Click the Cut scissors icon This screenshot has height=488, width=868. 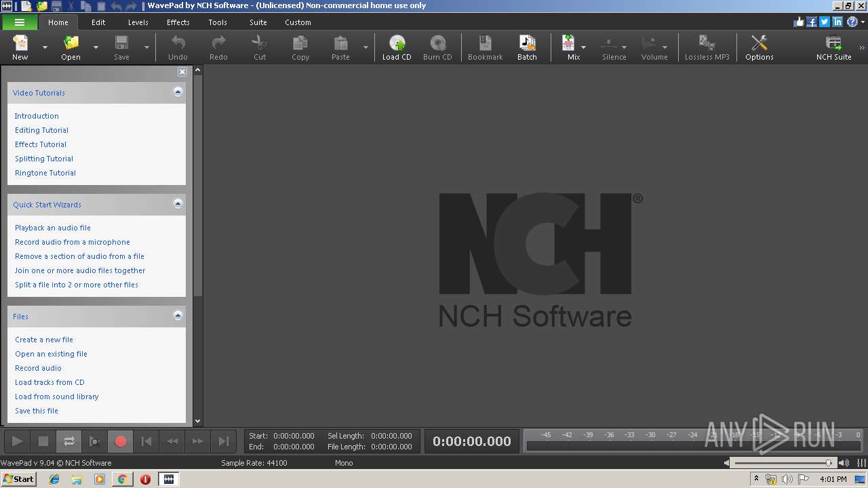(260, 47)
